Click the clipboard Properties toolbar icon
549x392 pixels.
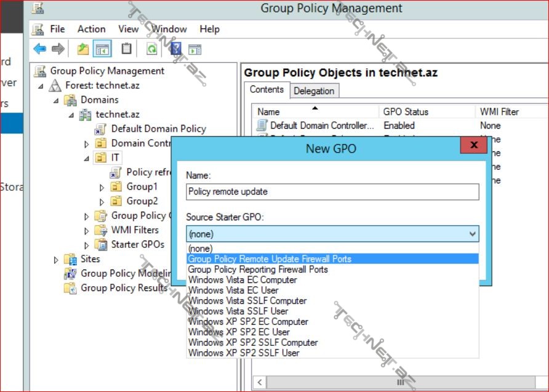tap(126, 49)
